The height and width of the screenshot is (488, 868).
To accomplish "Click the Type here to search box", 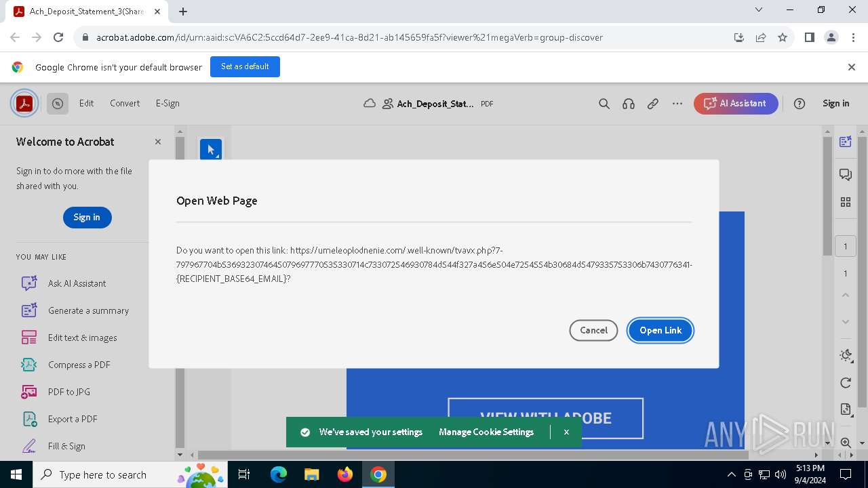I will [x=130, y=474].
